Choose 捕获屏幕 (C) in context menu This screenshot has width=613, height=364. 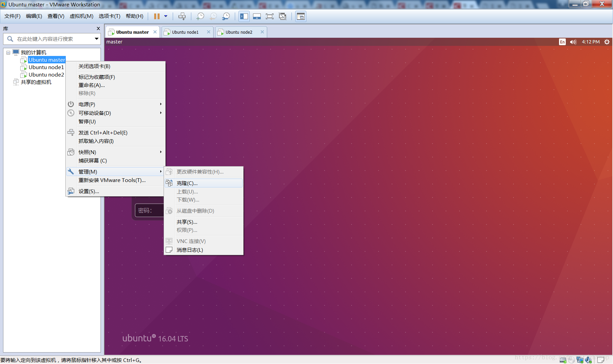coord(116,160)
